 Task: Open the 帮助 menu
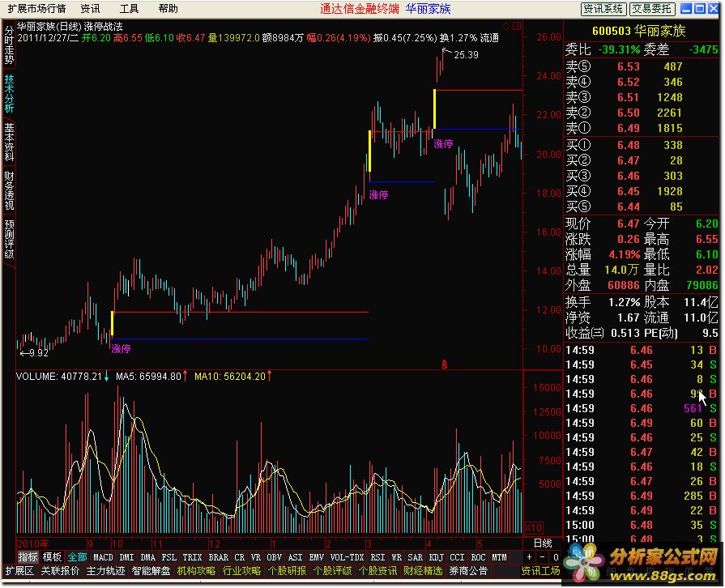[168, 8]
